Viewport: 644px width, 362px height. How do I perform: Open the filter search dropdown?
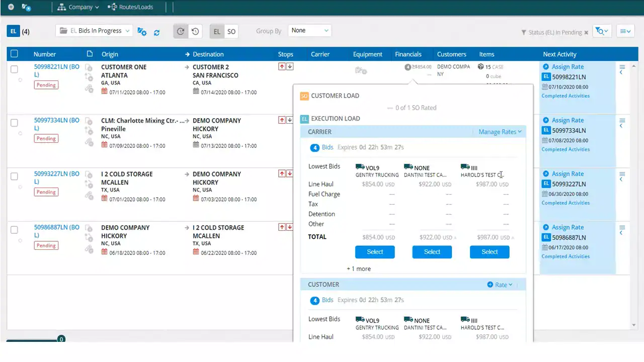tap(602, 31)
